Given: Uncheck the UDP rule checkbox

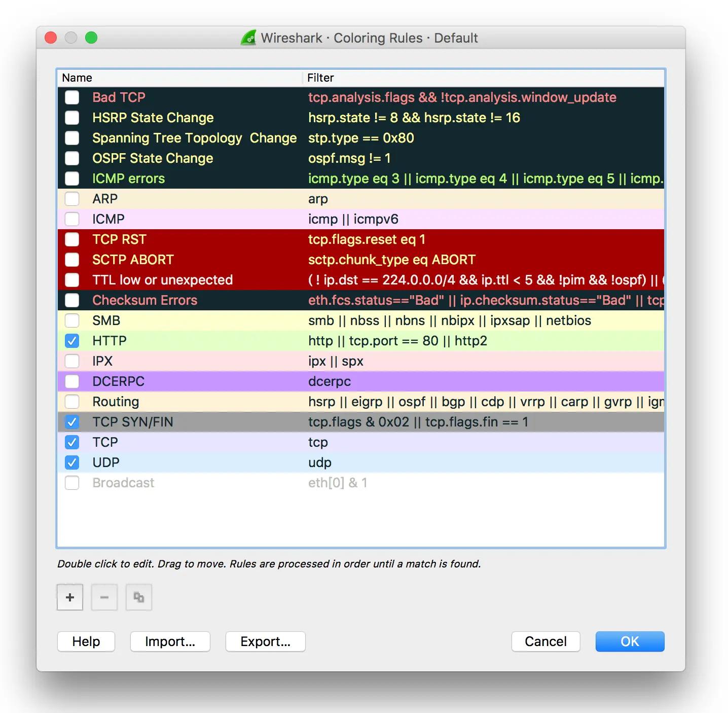Looking at the screenshot, I should (x=72, y=462).
